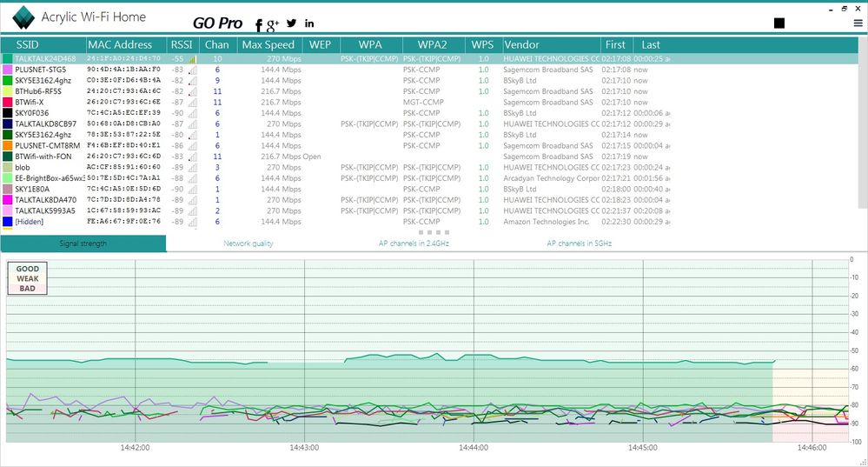Click the Amazon Technologies Inc. vendor cell
This screenshot has height=467, width=868.
(547, 222)
